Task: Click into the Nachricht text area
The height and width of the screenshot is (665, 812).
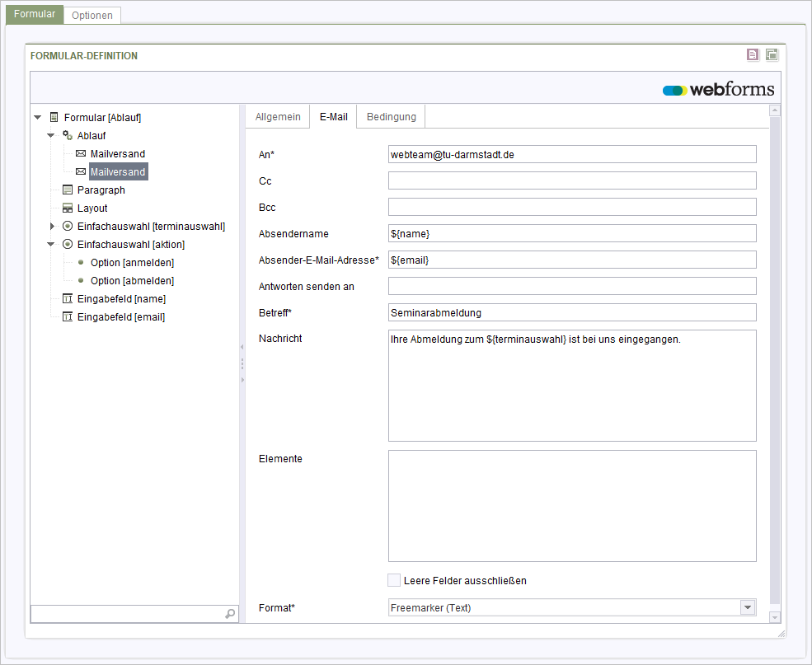Action: pos(572,386)
